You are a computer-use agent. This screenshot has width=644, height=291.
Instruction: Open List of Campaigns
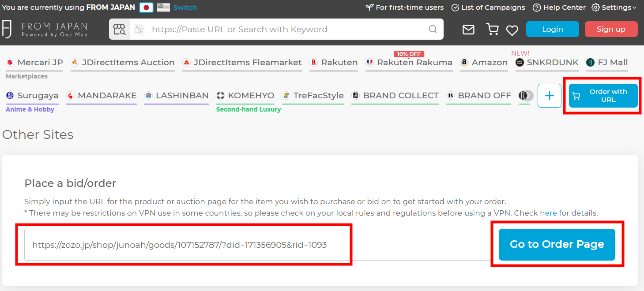(488, 7)
